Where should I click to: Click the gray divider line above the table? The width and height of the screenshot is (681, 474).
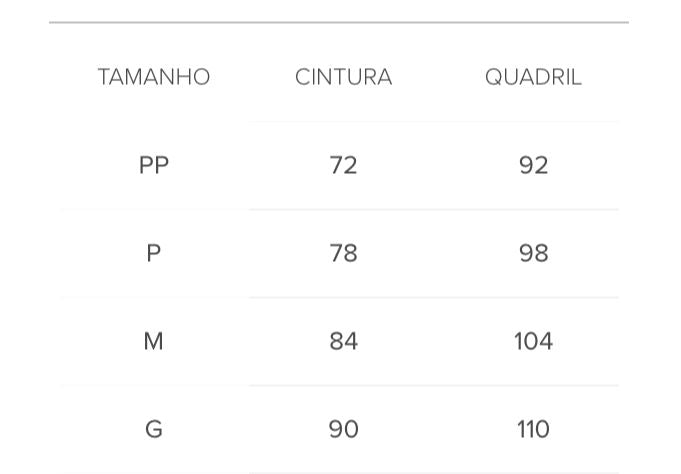tap(339, 22)
